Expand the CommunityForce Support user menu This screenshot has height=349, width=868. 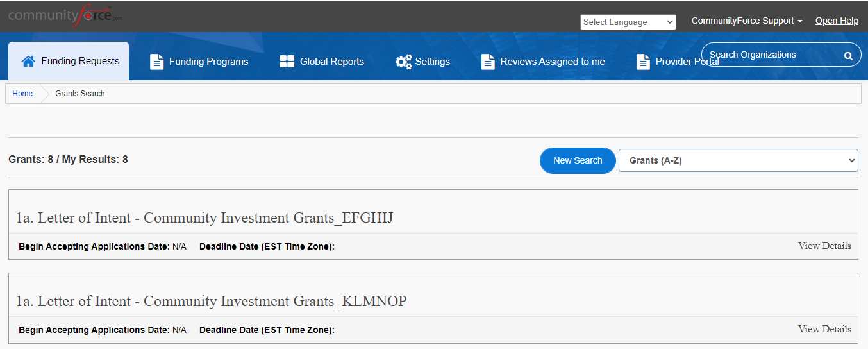[747, 21]
